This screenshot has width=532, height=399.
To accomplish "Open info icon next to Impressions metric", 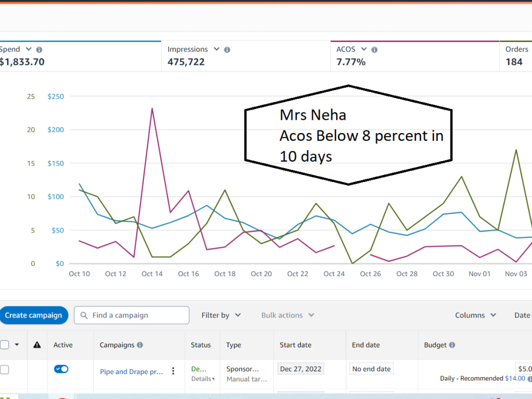I will click(x=227, y=50).
